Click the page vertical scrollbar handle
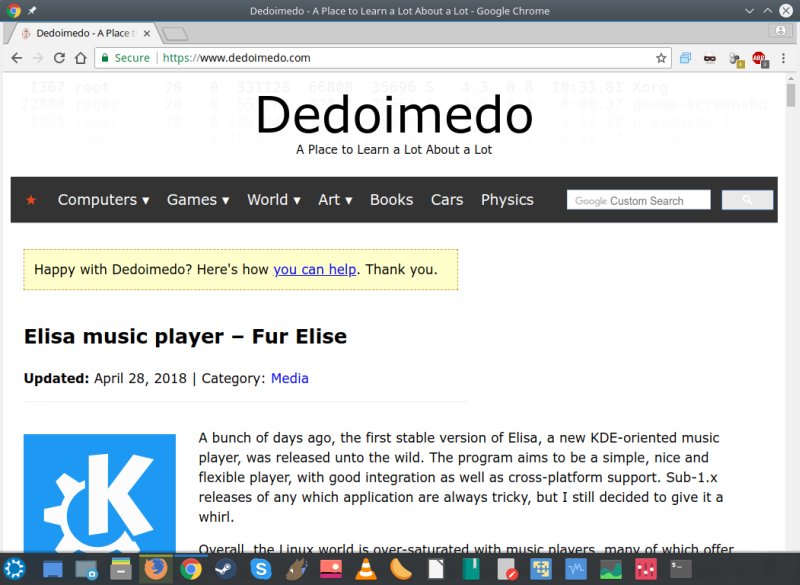 tap(791, 95)
